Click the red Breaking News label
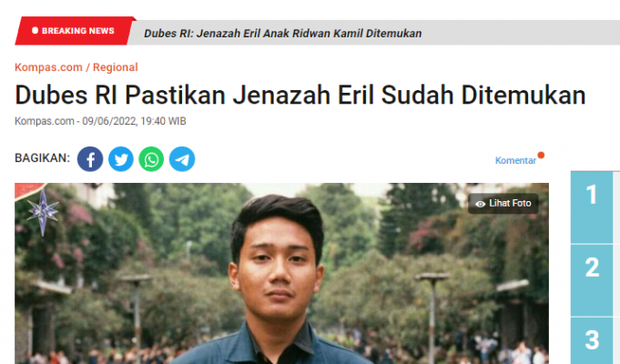The width and height of the screenshot is (620, 364). [x=74, y=31]
